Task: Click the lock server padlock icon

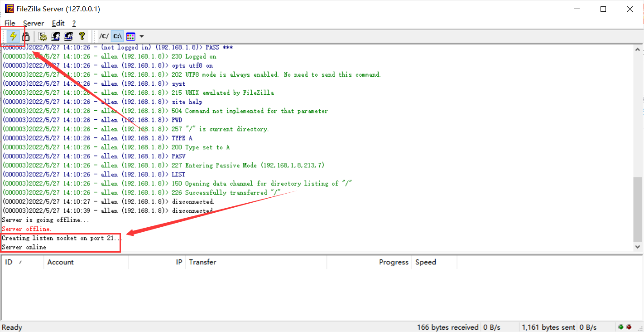Action: (x=26, y=36)
